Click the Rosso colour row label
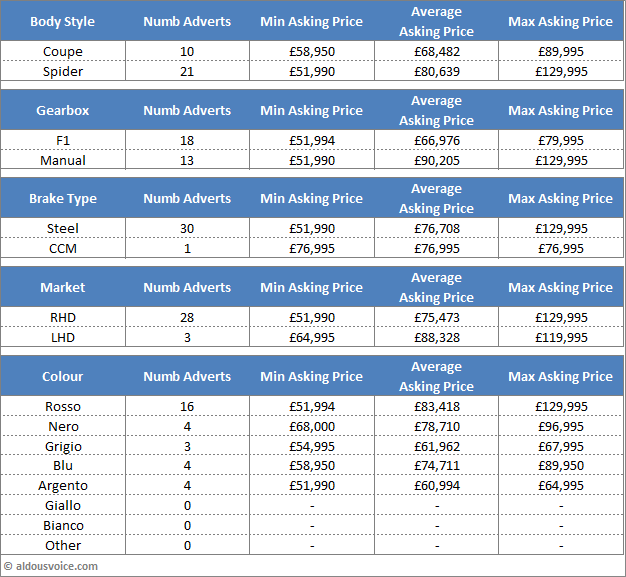This screenshot has width=626, height=577. (x=63, y=406)
